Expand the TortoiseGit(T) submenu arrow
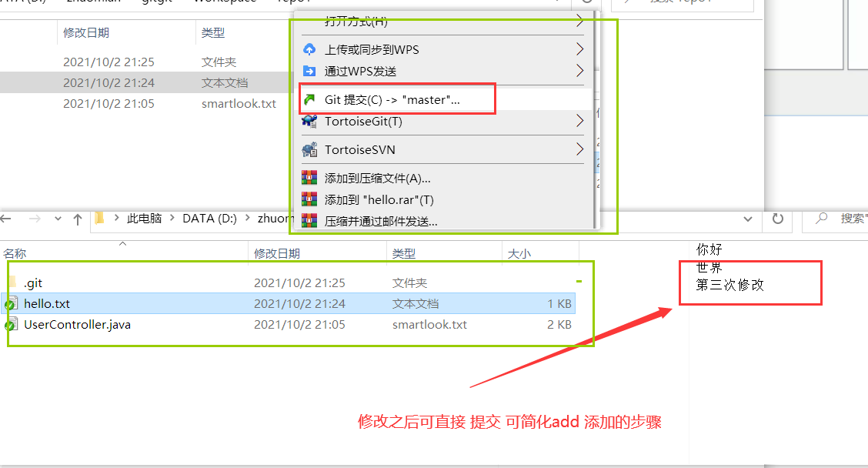This screenshot has width=868, height=468. [579, 121]
